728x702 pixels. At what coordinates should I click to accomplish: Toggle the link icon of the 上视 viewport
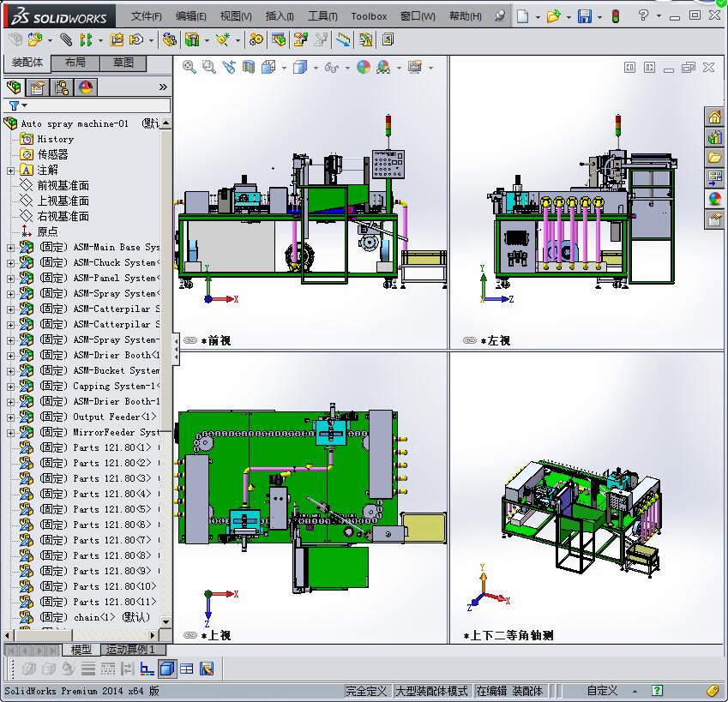(190, 635)
